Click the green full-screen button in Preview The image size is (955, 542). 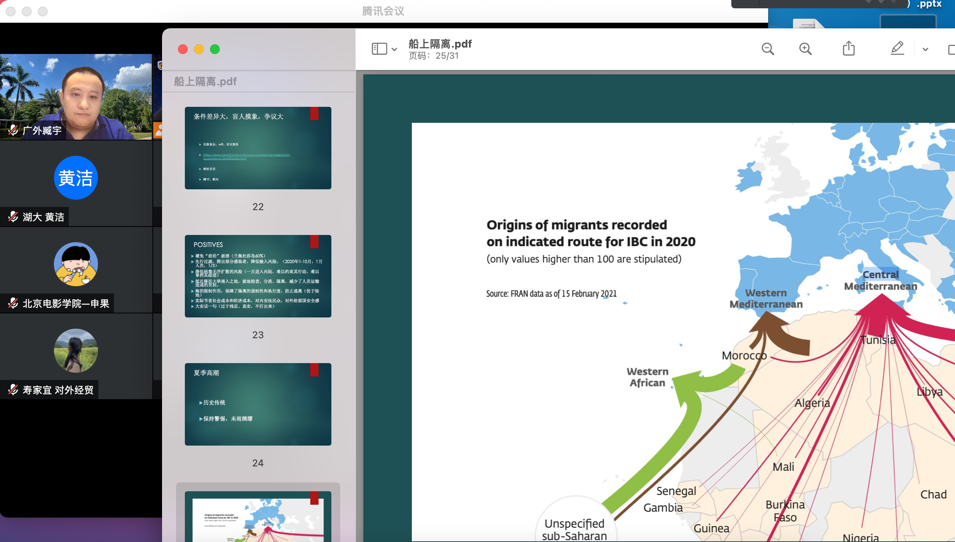[x=215, y=49]
